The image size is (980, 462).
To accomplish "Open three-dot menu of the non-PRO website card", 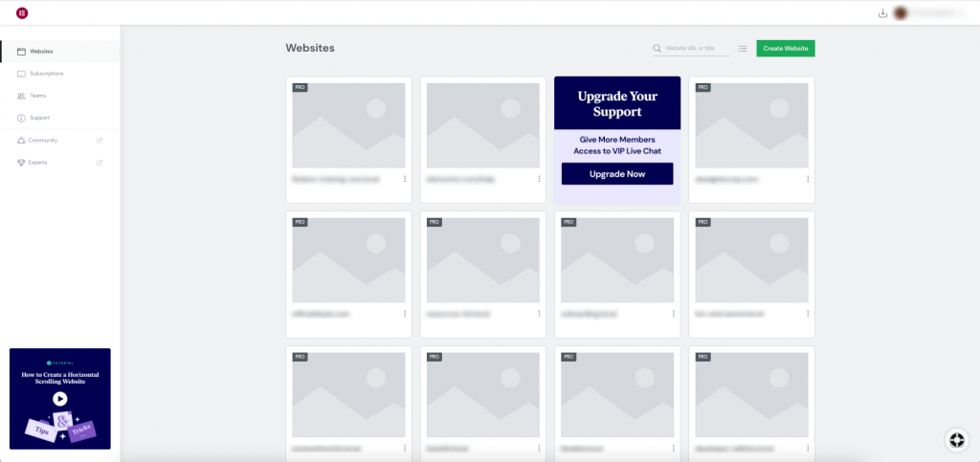I will [539, 179].
